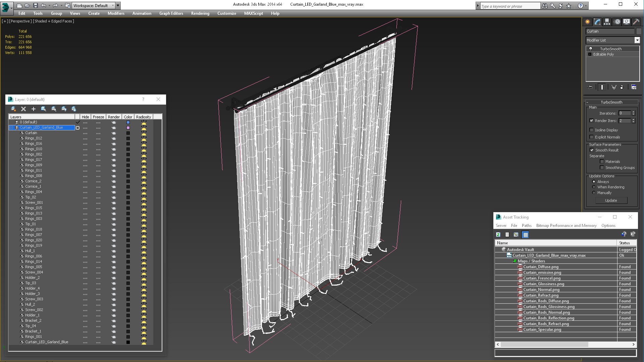
Task: Redo the action in the quick toolbar
Action: click(55, 5)
